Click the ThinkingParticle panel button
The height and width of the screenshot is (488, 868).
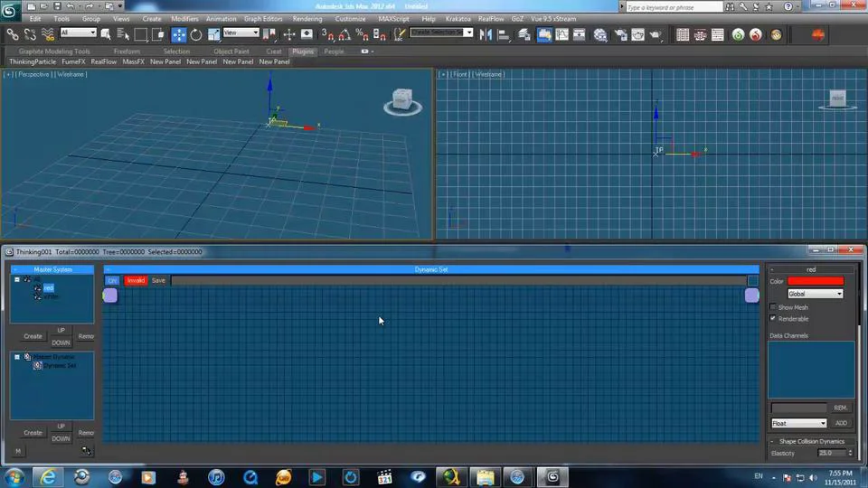tap(33, 62)
